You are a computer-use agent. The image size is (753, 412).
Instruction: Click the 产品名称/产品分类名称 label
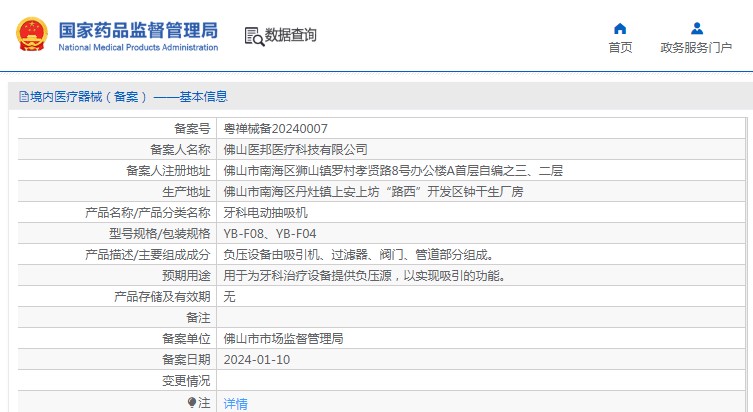pyautogui.click(x=147, y=213)
